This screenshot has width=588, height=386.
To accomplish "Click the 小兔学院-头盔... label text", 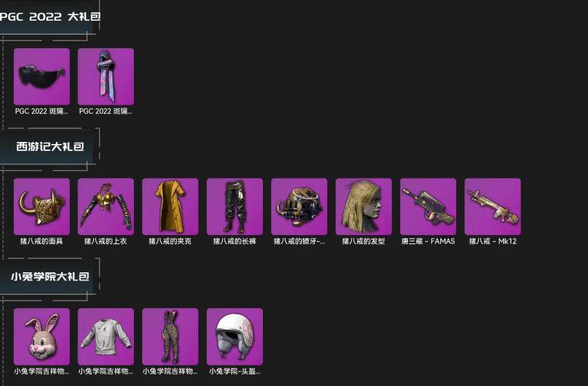I will 235,372.
